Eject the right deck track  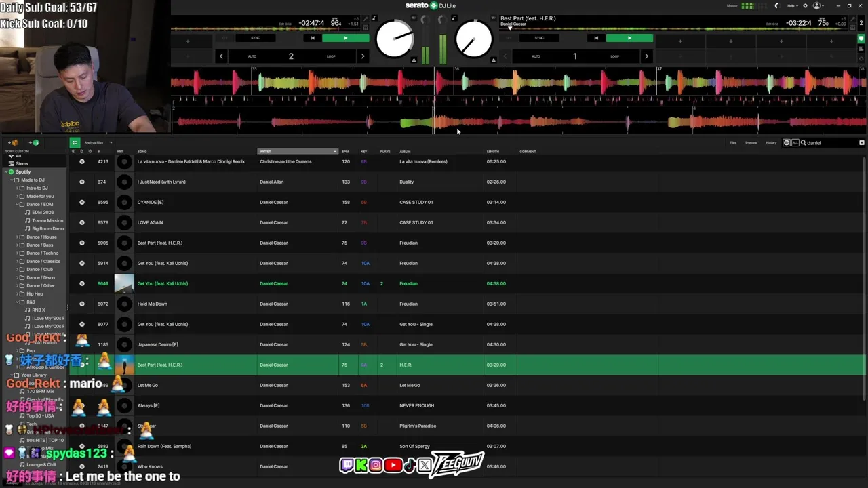(493, 60)
